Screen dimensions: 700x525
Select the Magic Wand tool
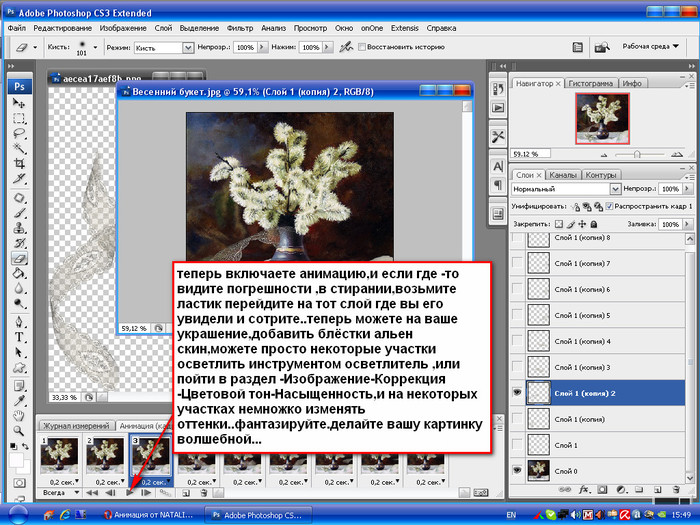pos(19,148)
